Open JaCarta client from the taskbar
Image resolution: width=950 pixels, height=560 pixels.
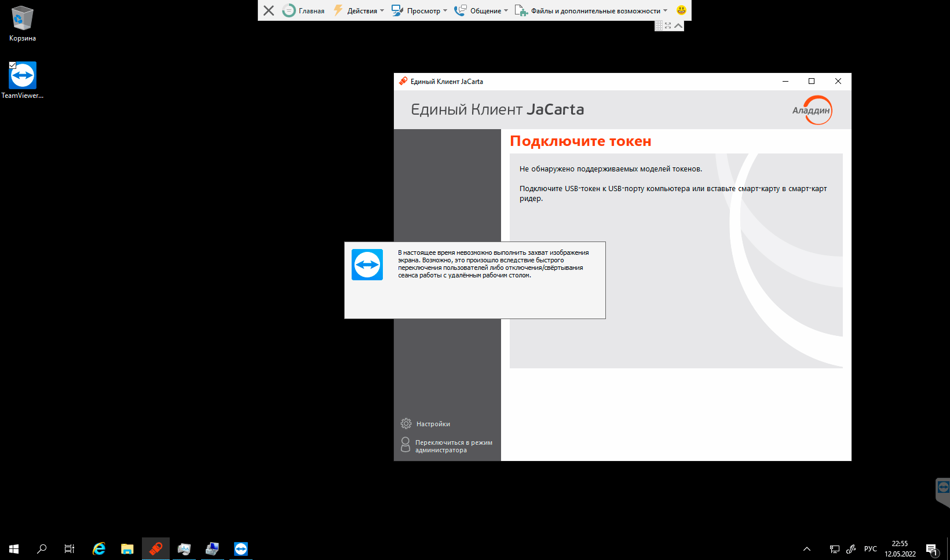[156, 548]
